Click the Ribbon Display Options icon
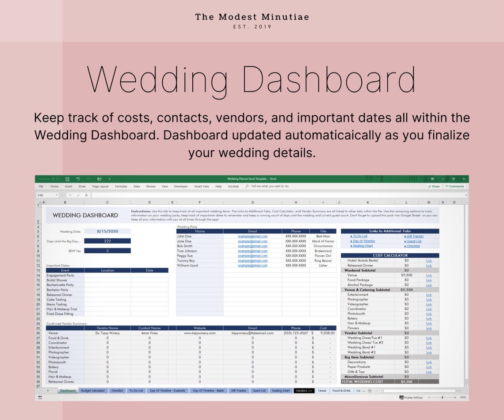 pyautogui.click(x=432, y=178)
